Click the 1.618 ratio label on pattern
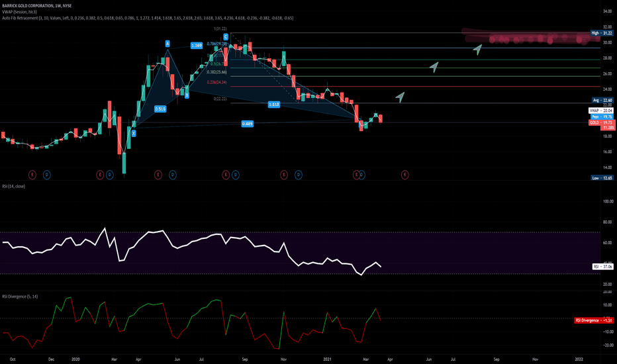 pos(274,105)
